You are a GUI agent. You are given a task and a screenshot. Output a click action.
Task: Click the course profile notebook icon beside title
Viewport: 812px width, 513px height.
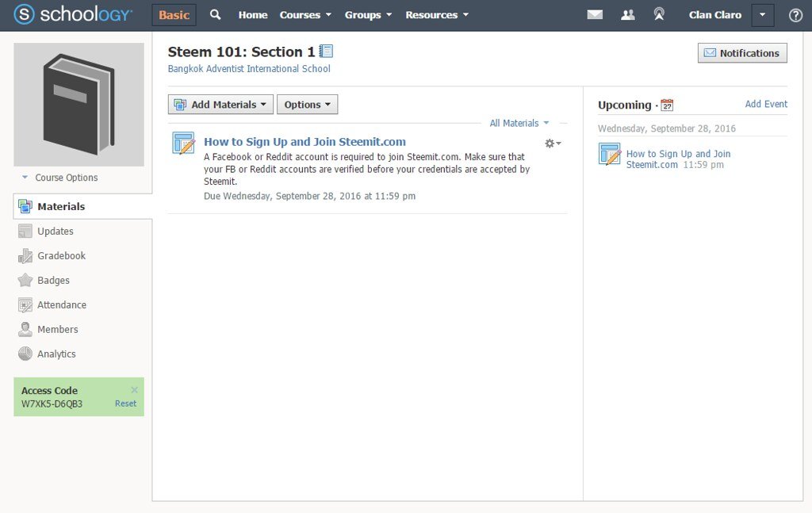(326, 52)
